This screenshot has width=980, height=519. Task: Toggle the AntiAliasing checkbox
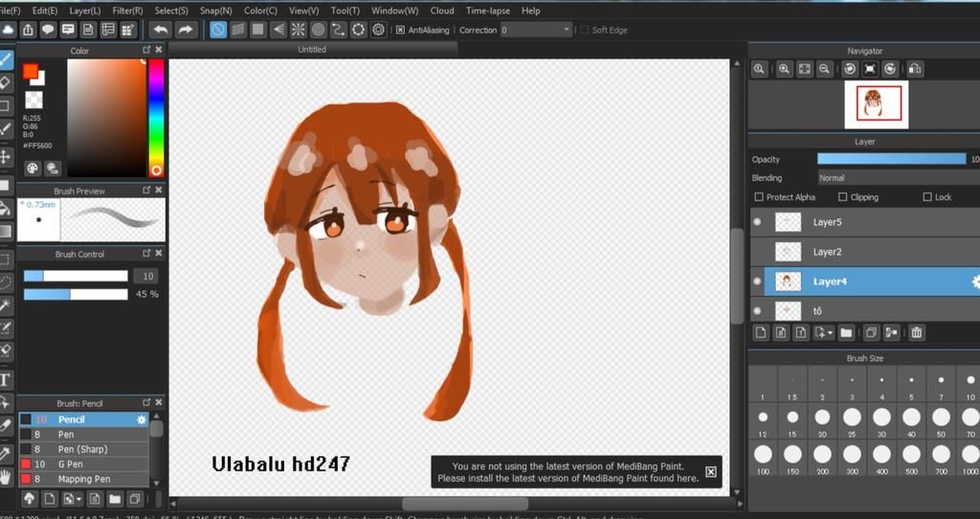(401, 30)
